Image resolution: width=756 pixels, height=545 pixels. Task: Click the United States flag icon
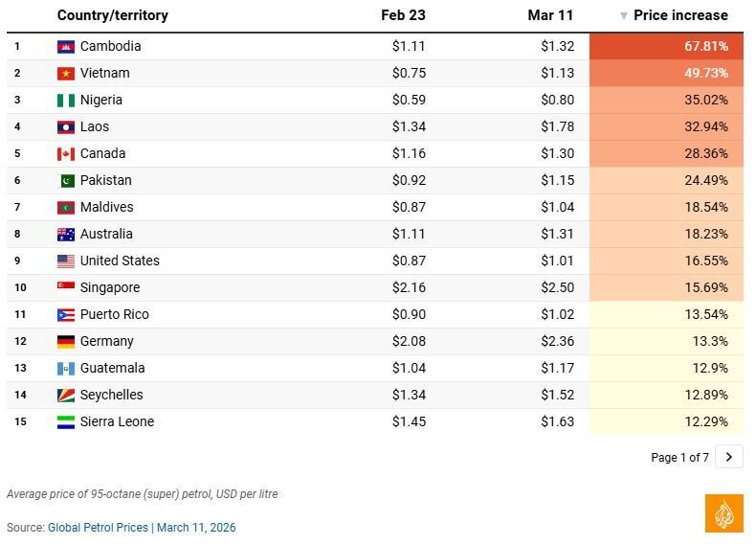(x=65, y=261)
